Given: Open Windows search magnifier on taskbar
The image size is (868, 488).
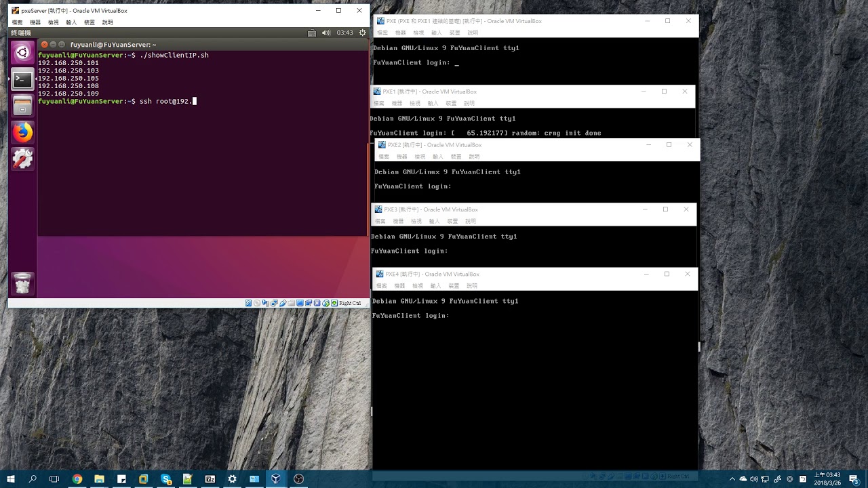Looking at the screenshot, I should point(33,479).
